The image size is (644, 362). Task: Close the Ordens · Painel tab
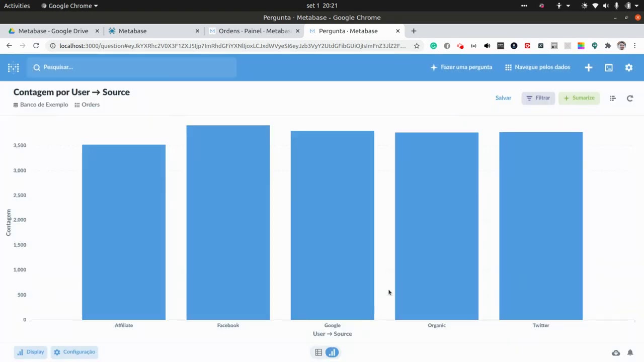pos(297,31)
